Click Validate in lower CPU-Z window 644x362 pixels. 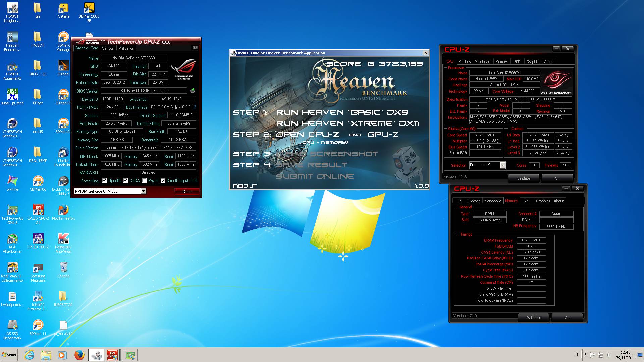533,318
